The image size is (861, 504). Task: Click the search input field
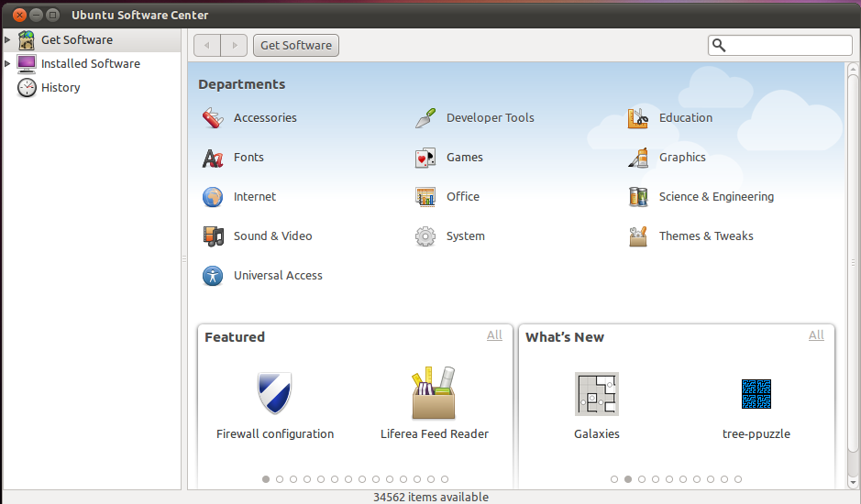(789, 45)
